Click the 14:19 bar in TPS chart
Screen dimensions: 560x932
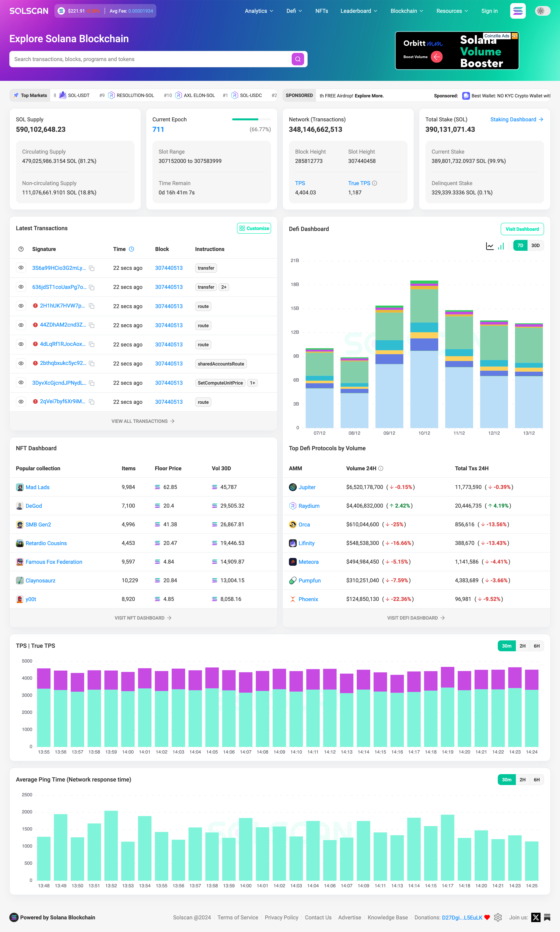coord(448,707)
